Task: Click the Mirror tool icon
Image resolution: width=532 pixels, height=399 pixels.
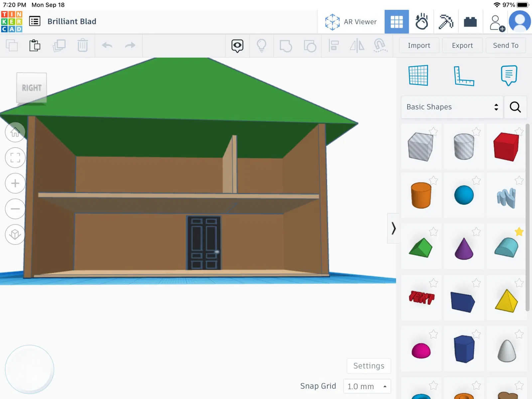Action: click(x=357, y=46)
